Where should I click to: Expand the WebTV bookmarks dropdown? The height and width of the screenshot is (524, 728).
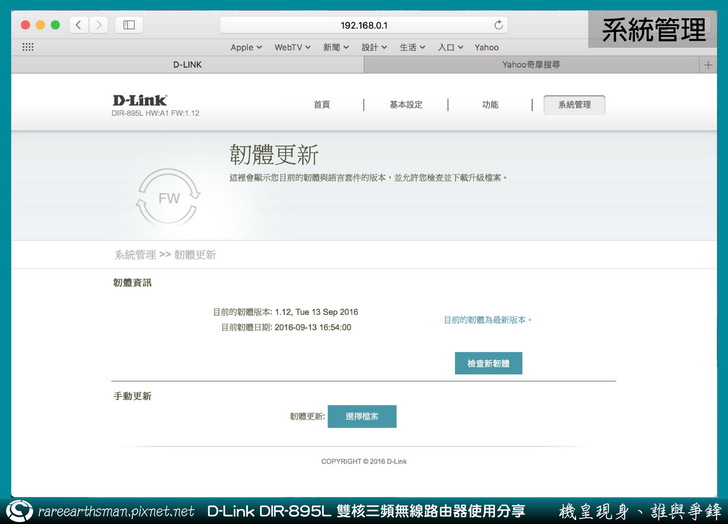click(x=293, y=47)
